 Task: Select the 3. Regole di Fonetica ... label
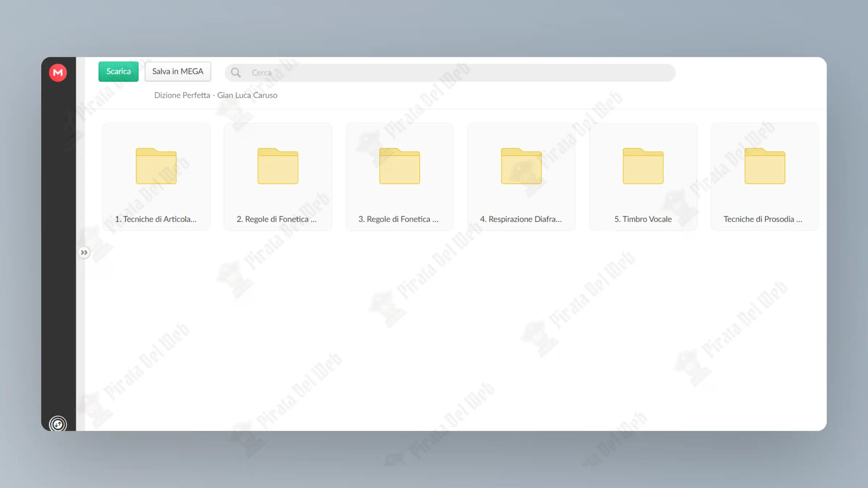pos(399,219)
